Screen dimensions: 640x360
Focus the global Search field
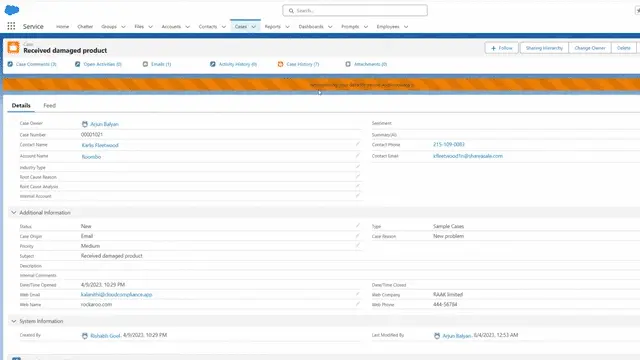click(355, 11)
